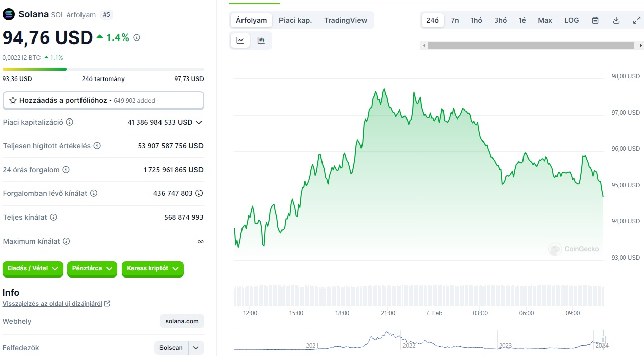Screen dimensions: 644x356
Task: Switch to candlestick chart view
Action: [261, 41]
